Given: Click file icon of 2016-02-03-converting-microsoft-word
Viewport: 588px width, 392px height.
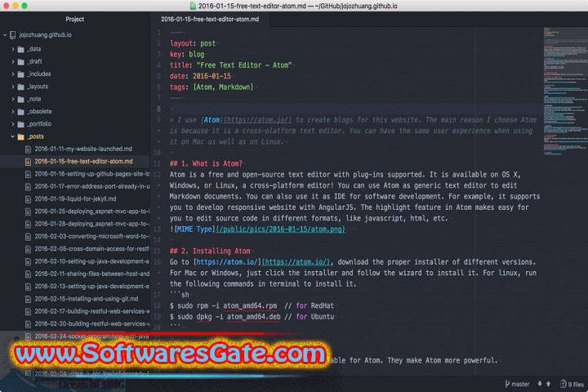Looking at the screenshot, I should coord(28,237).
